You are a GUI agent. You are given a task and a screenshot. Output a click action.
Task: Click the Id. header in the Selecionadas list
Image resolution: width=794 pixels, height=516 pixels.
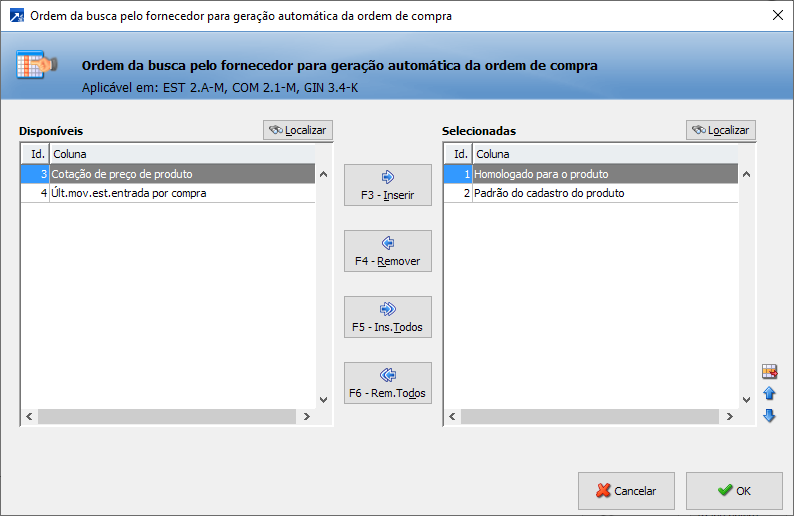tap(458, 154)
